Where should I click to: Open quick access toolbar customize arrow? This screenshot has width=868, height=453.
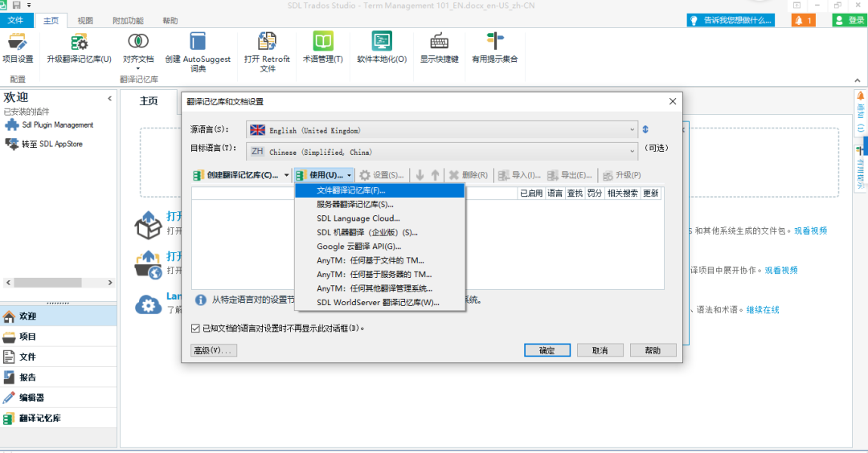click(x=29, y=5)
